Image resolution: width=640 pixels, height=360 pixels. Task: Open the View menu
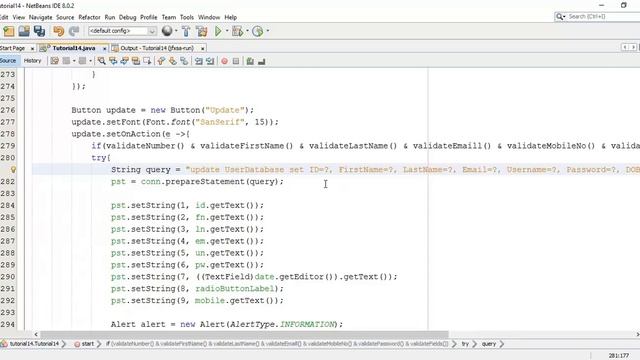pos(19,17)
